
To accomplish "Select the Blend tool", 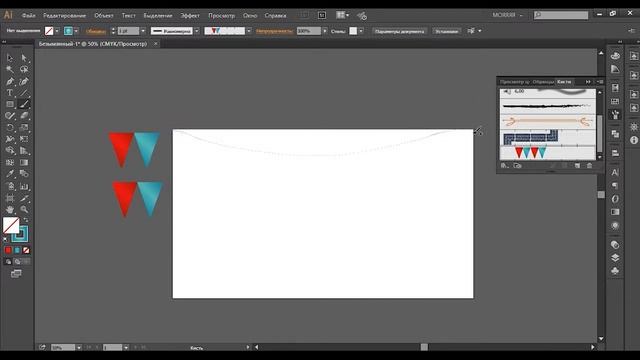I will (24, 174).
